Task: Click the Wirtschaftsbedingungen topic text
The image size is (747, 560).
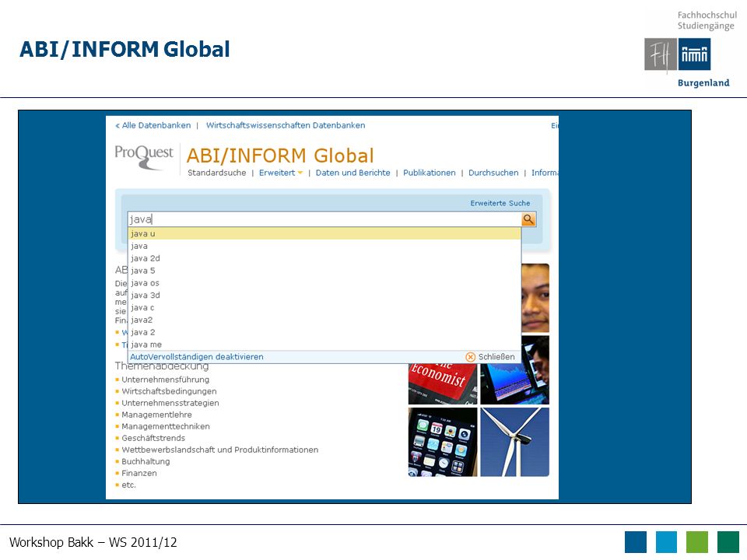Action: [x=169, y=391]
